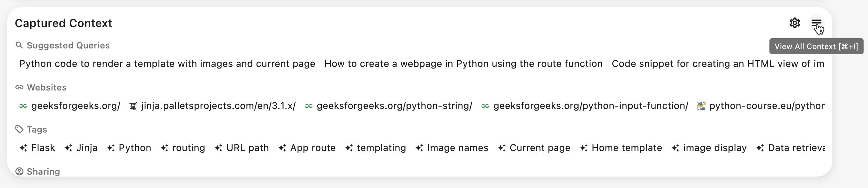Select the routing tag

click(183, 148)
